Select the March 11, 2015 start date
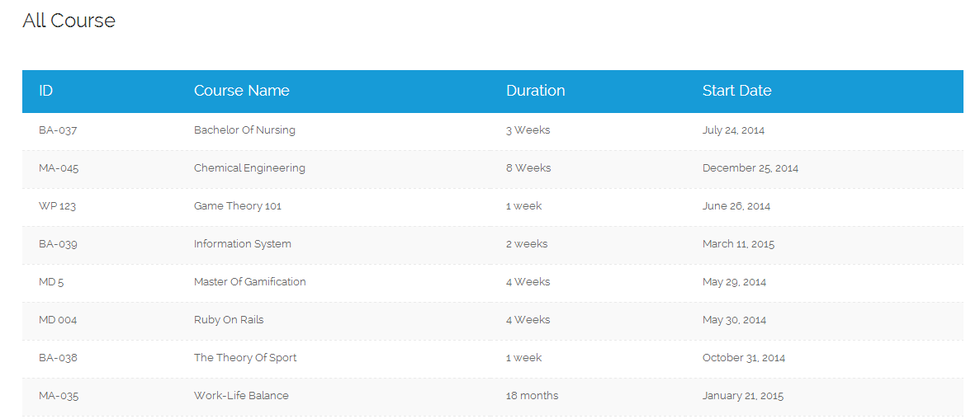Image resolution: width=980 pixels, height=419 pixels. (738, 244)
